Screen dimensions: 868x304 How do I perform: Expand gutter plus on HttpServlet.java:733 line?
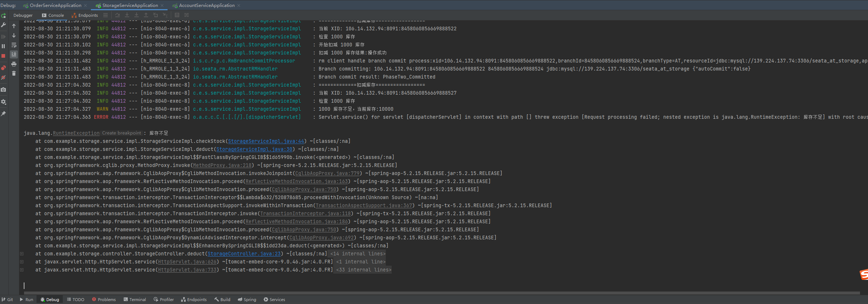[22, 270]
